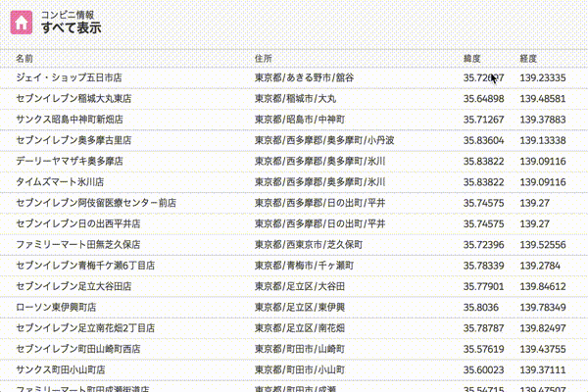Click longitude value 139.78349

[543, 307]
